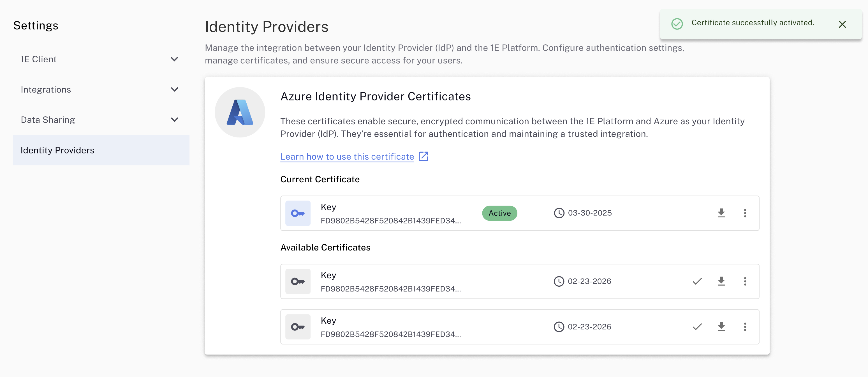The image size is (868, 377).
Task: Click the gray key icon of first available certificate
Action: [x=298, y=281]
